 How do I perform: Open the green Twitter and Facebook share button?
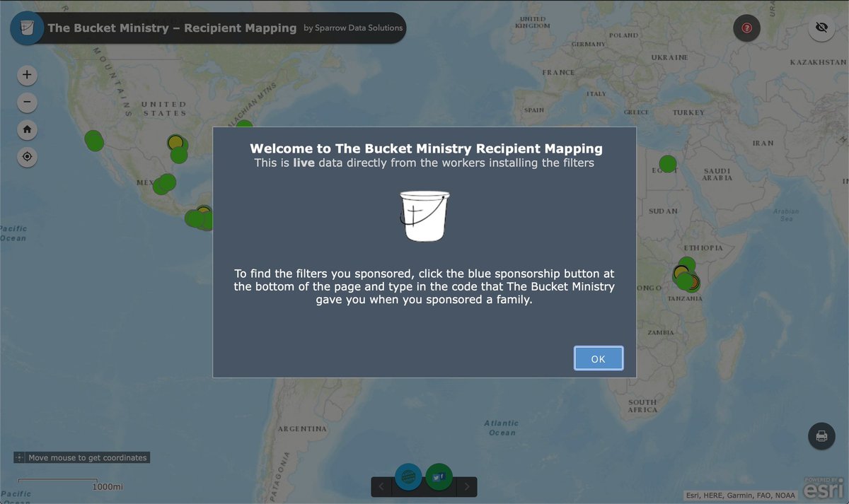click(439, 477)
